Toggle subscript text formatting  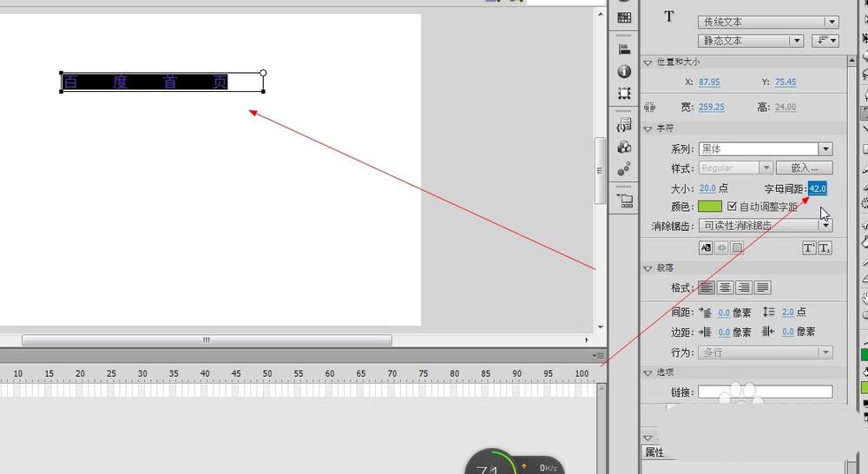tap(825, 248)
